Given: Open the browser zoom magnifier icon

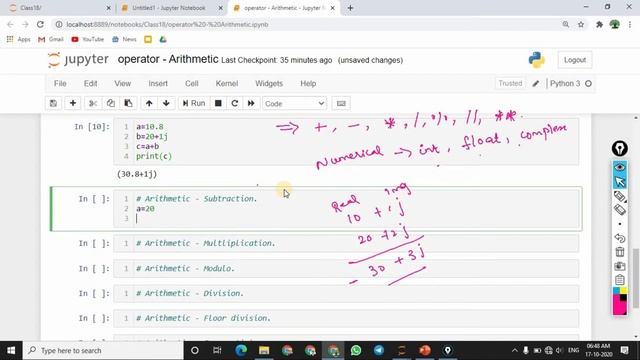Looking at the screenshot, I should [x=566, y=24].
